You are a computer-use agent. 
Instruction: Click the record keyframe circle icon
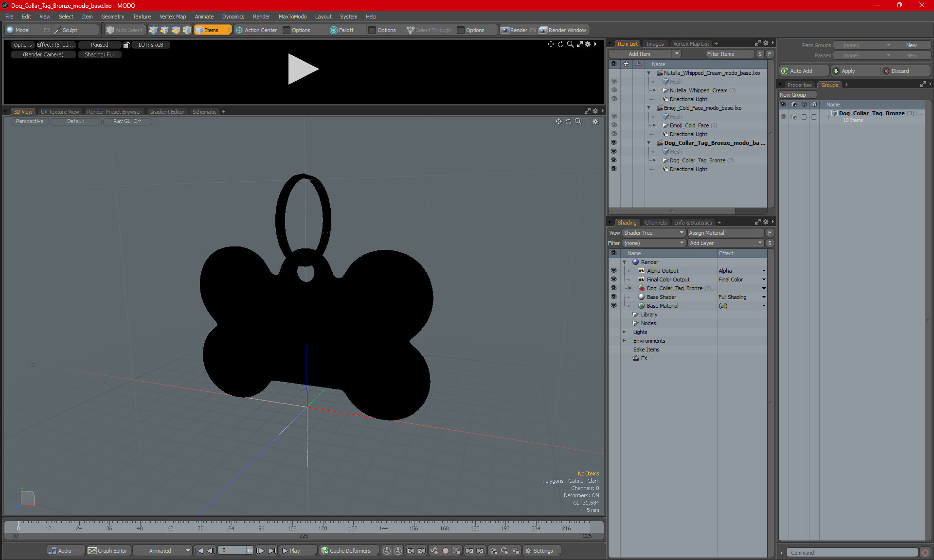[445, 551]
